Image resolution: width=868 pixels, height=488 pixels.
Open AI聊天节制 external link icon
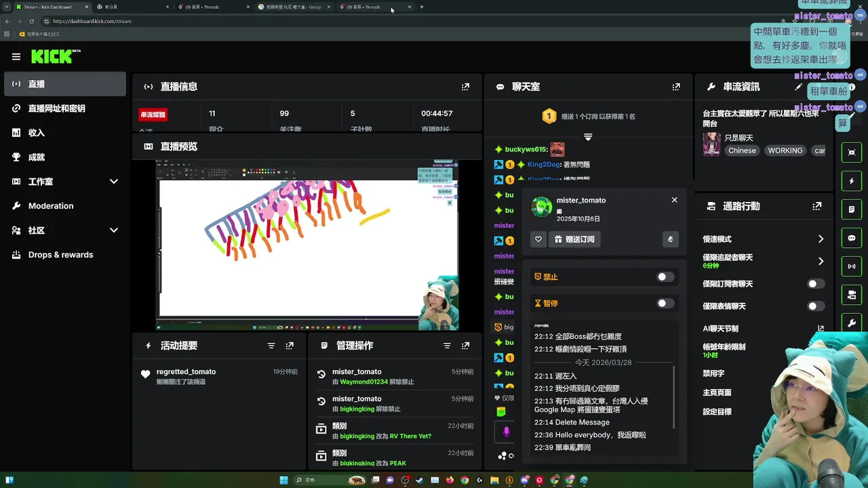821,329
